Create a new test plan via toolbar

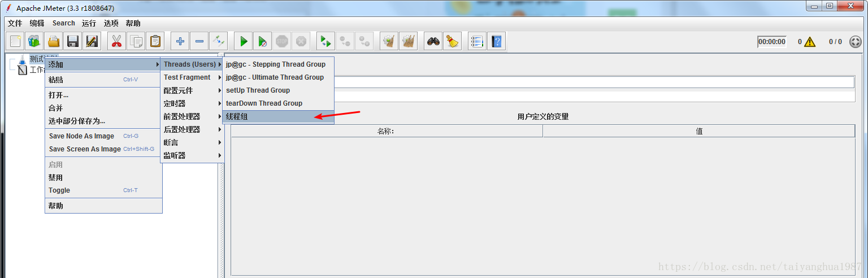(x=15, y=41)
